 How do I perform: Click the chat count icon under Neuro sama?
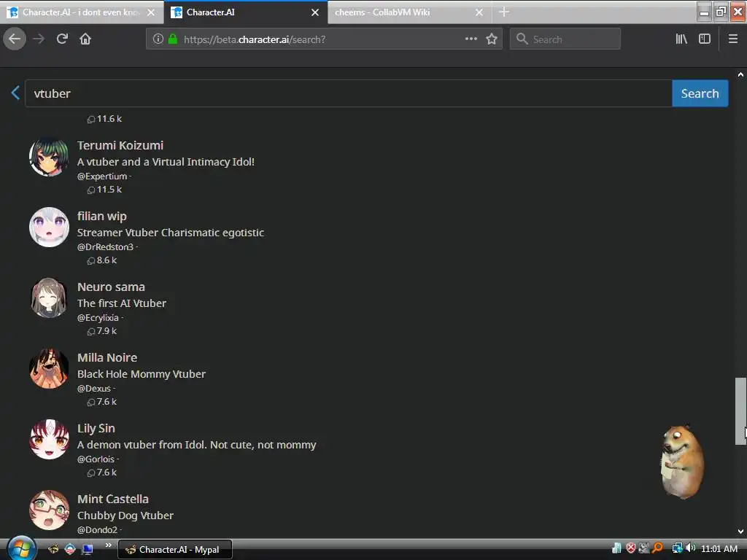(x=91, y=332)
